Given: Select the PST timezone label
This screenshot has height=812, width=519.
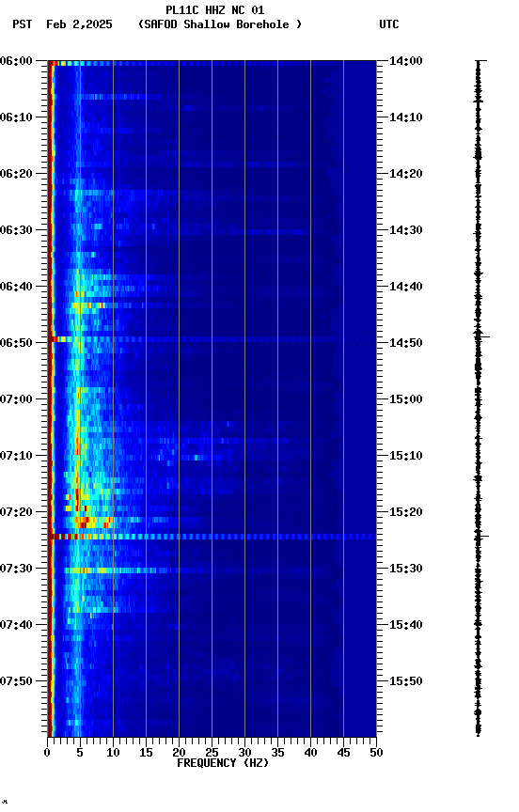Looking at the screenshot, I should (23, 24).
